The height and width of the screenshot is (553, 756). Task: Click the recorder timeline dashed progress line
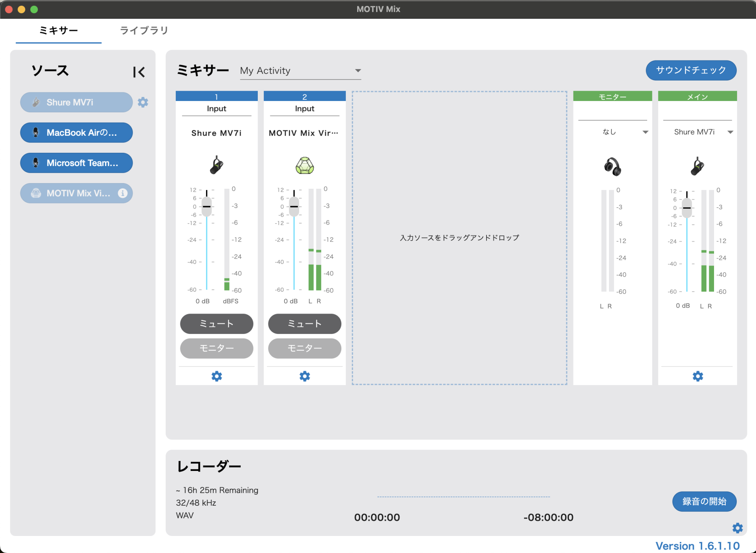coord(463,497)
